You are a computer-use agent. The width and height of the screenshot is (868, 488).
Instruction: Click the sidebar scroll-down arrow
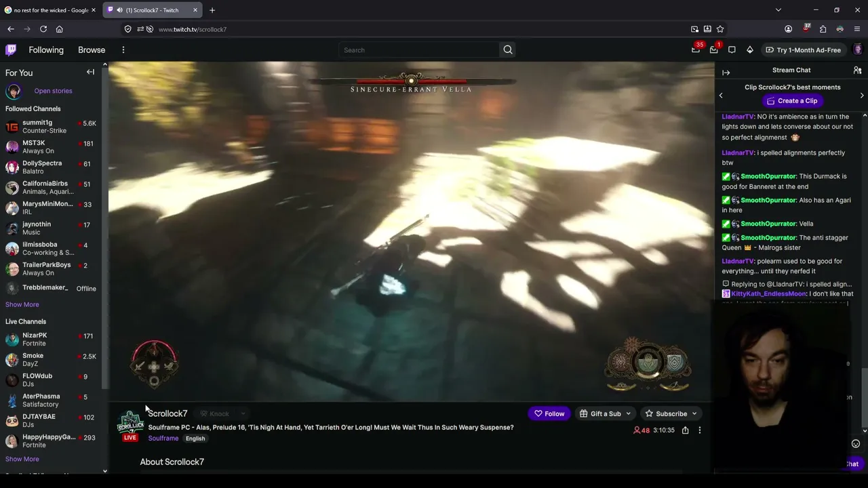(x=105, y=471)
